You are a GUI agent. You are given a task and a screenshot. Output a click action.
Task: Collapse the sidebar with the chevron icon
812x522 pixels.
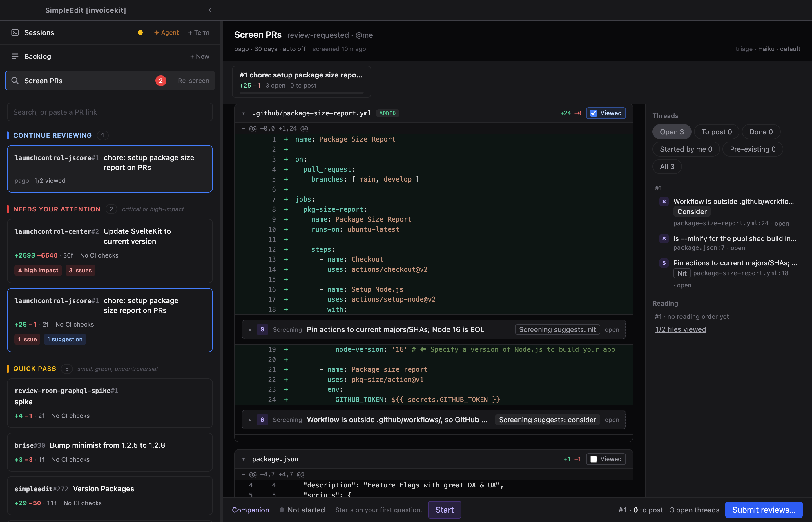click(x=210, y=10)
